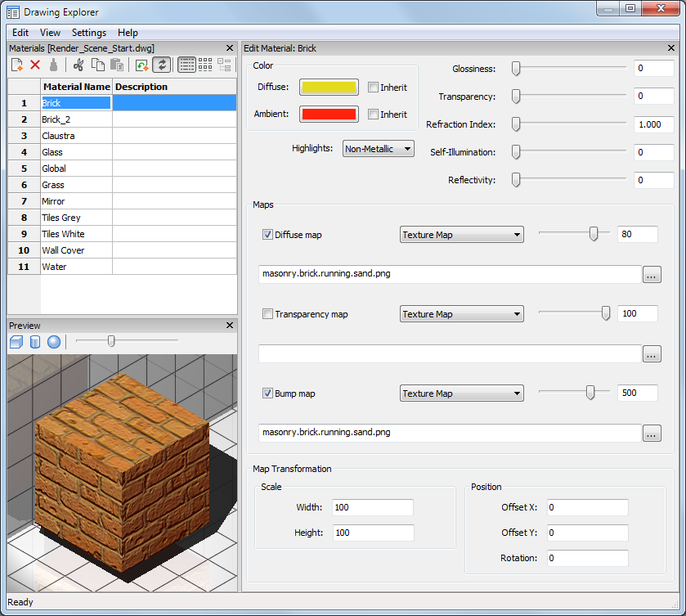
Task: Enable Inherit for the Ambient color
Action: point(373,115)
